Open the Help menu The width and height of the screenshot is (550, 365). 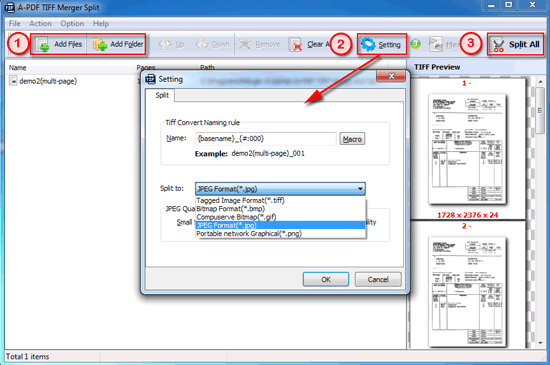[101, 23]
